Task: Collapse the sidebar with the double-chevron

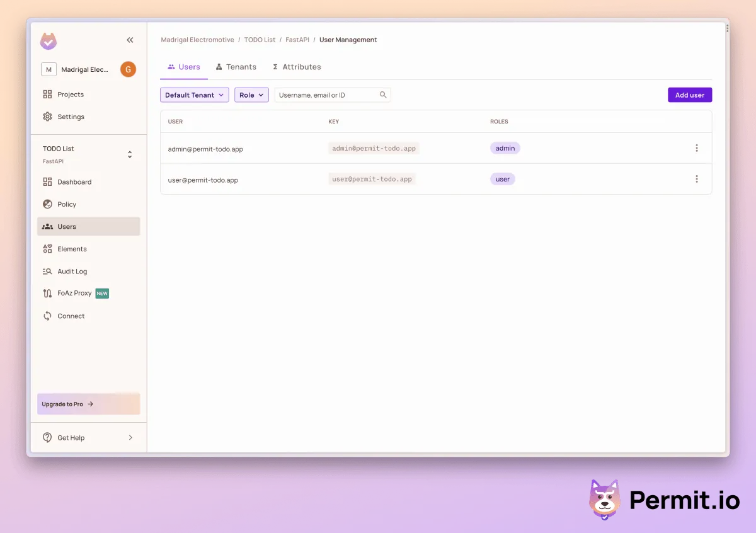Action: coord(130,39)
